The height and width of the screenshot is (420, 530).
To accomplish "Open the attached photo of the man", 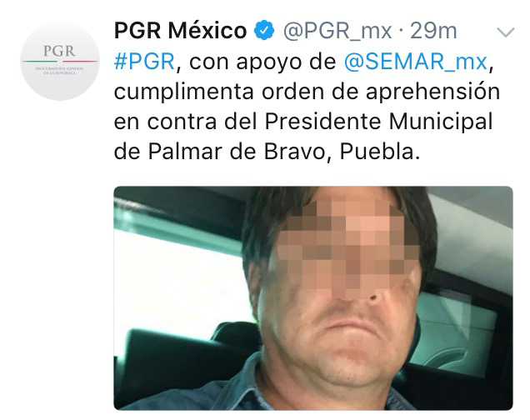I will 313,298.
